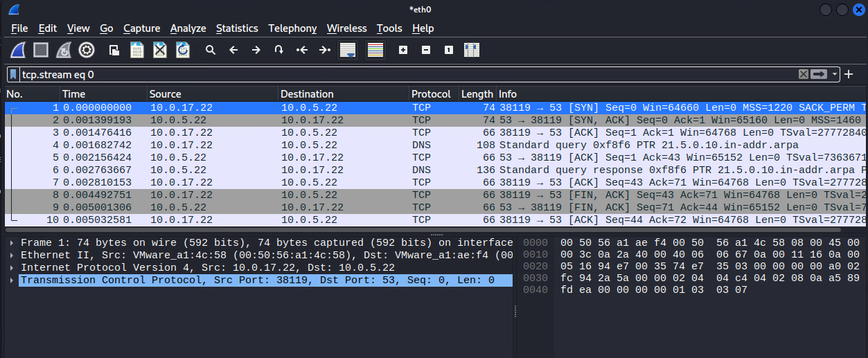Clear the display filter text
This screenshot has height=358, width=868.
[x=804, y=74]
